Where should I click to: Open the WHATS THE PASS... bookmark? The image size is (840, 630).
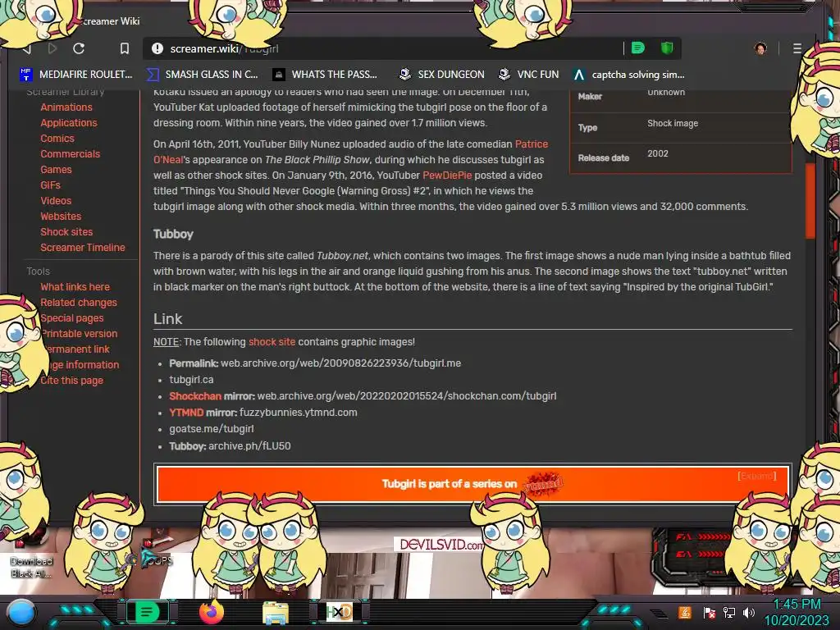[325, 75]
